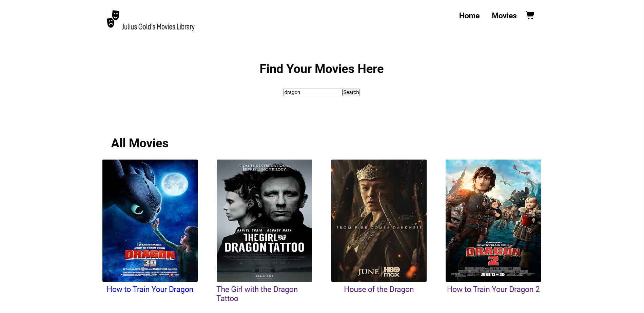
Task: Open How to Train Your Dragon 2 link
Action: click(493, 289)
